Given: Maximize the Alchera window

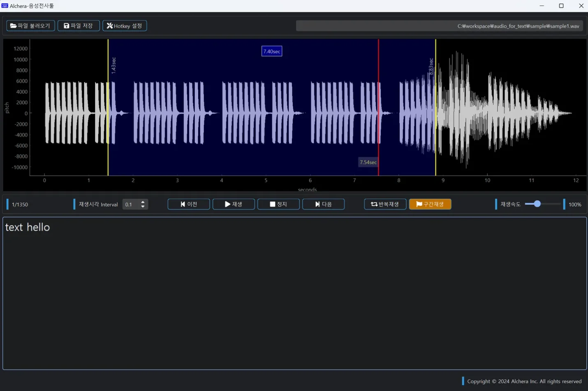Looking at the screenshot, I should pyautogui.click(x=561, y=6).
